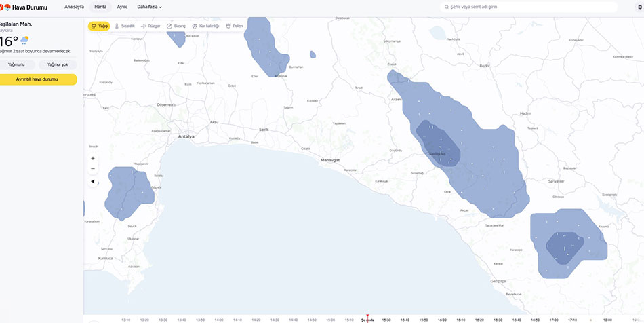Switch map to Sıcaklık temperature layer

click(125, 26)
